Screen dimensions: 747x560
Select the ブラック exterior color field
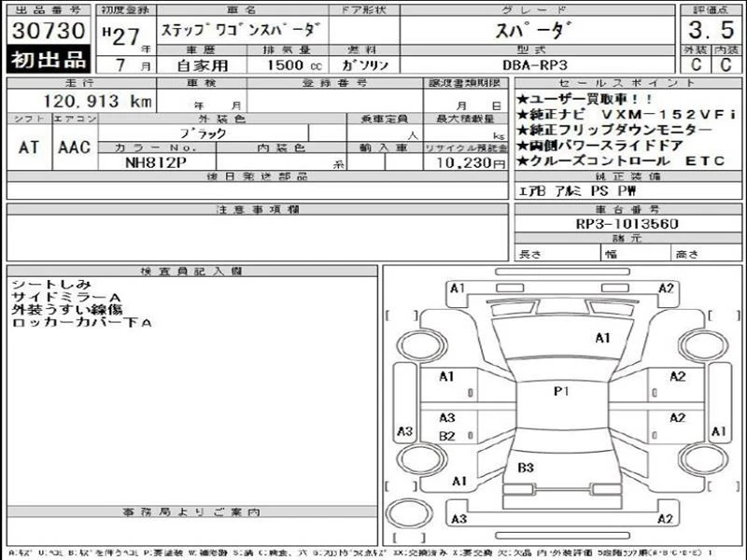204,133
